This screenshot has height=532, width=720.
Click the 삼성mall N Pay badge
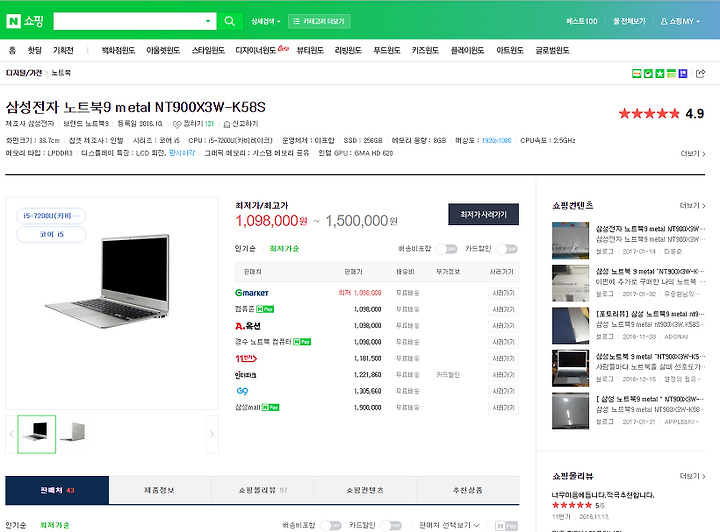270,408
